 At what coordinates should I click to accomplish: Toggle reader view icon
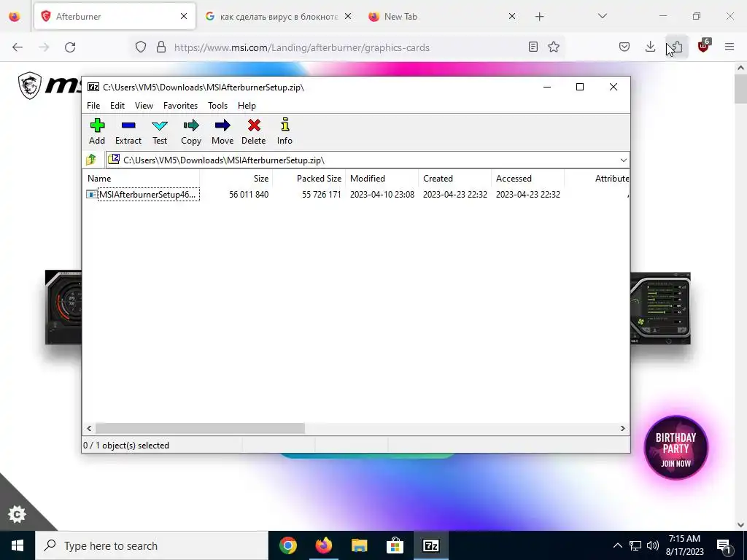(533, 47)
